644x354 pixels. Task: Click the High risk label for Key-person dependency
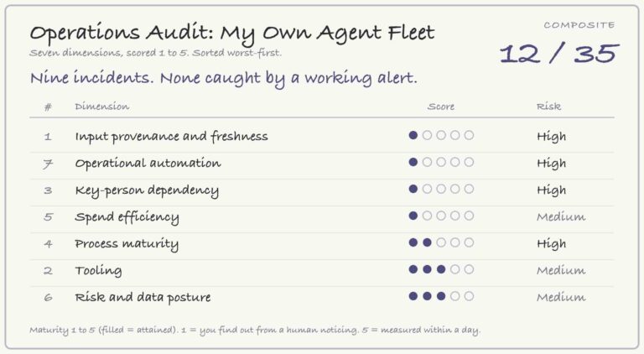(551, 190)
